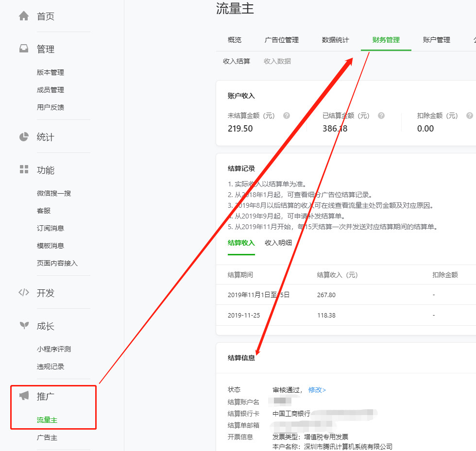Click the 账户收入 card title
Screen dimensions: 476x451
[x=241, y=96]
